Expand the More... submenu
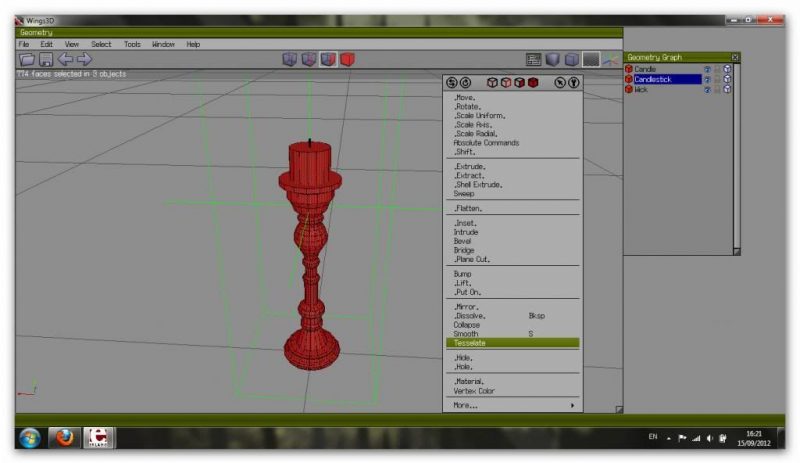The width and height of the screenshot is (800, 463). tap(512, 405)
